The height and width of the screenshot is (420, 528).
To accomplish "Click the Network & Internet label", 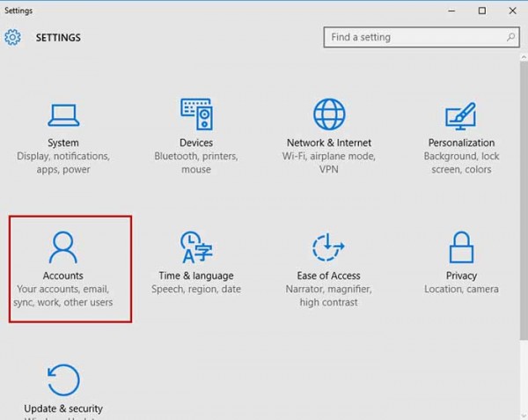I will coord(329,143).
